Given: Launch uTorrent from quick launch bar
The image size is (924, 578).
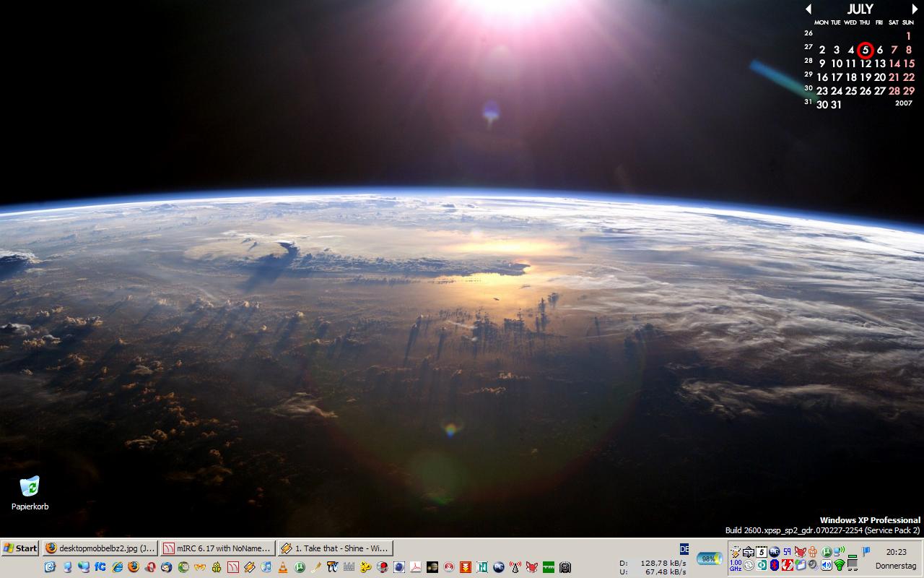Looking at the screenshot, I should pos(300,567).
